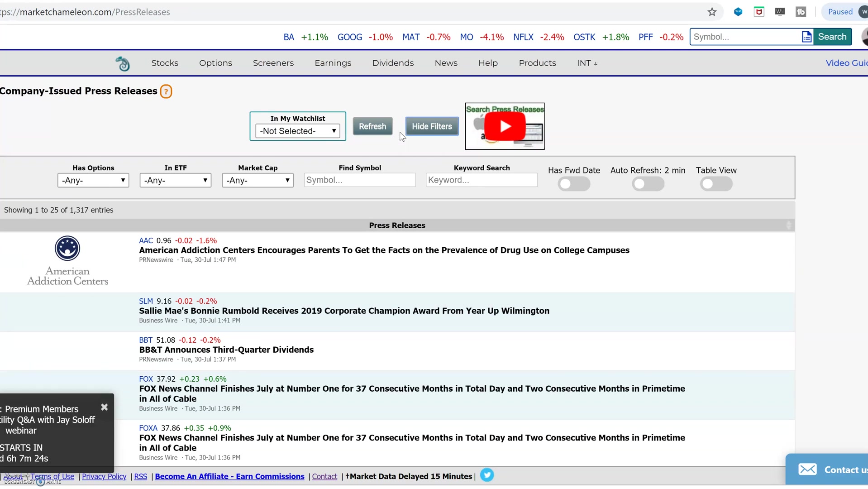Turn on Auto Refresh toggle
This screenshot has height=489, width=868.
[648, 184]
